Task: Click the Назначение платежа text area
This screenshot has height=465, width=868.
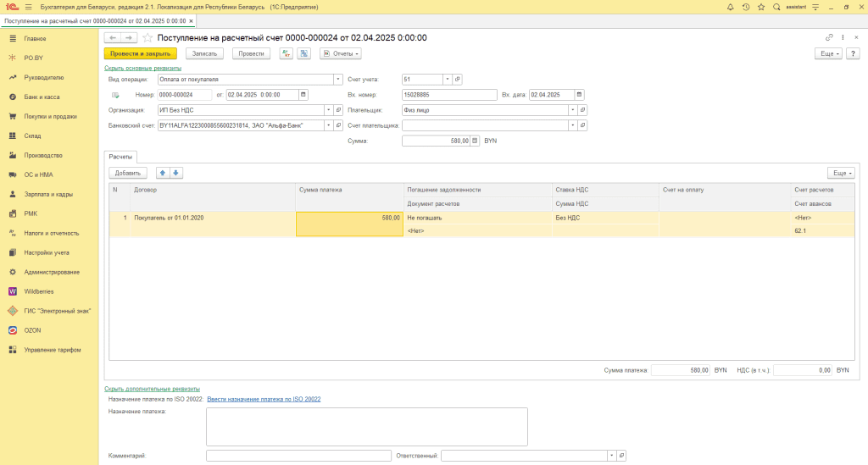Action: click(x=366, y=427)
